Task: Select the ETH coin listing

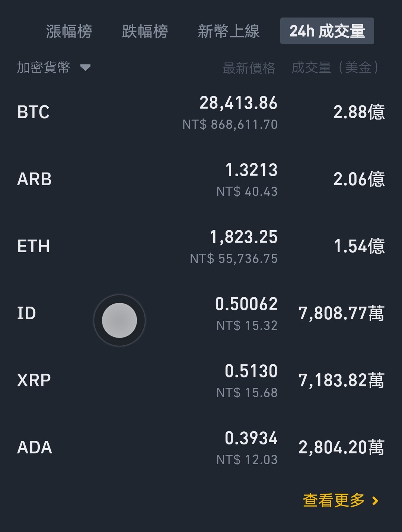Action: point(201,246)
